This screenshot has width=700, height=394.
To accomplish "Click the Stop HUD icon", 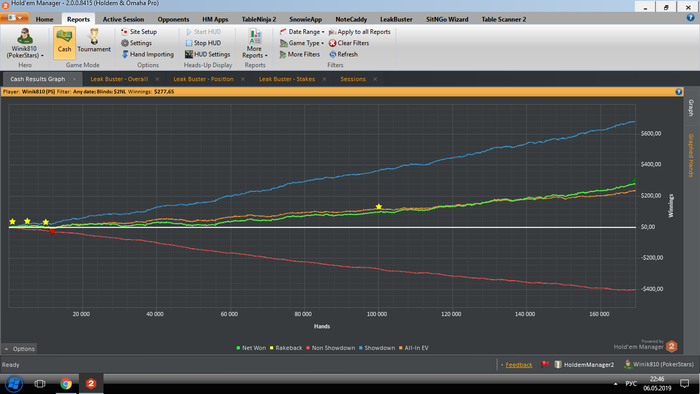I will (x=189, y=43).
